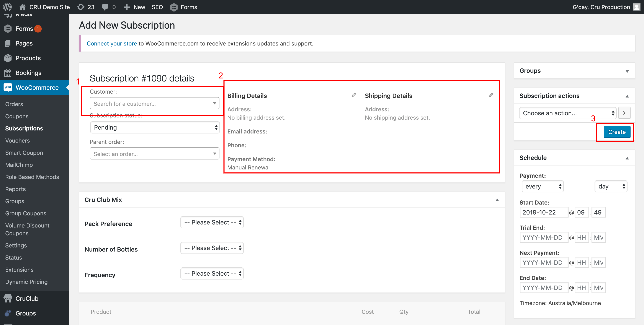
Task: Open Smart Coupon submenu item
Action: click(x=24, y=153)
